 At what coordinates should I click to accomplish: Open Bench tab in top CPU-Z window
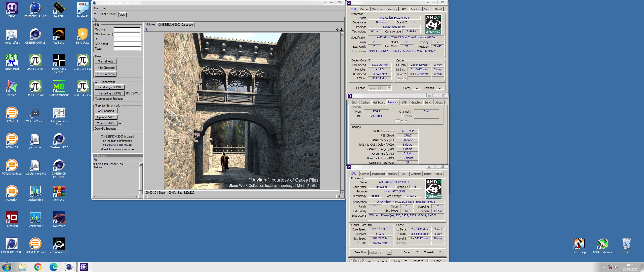pos(427,9)
